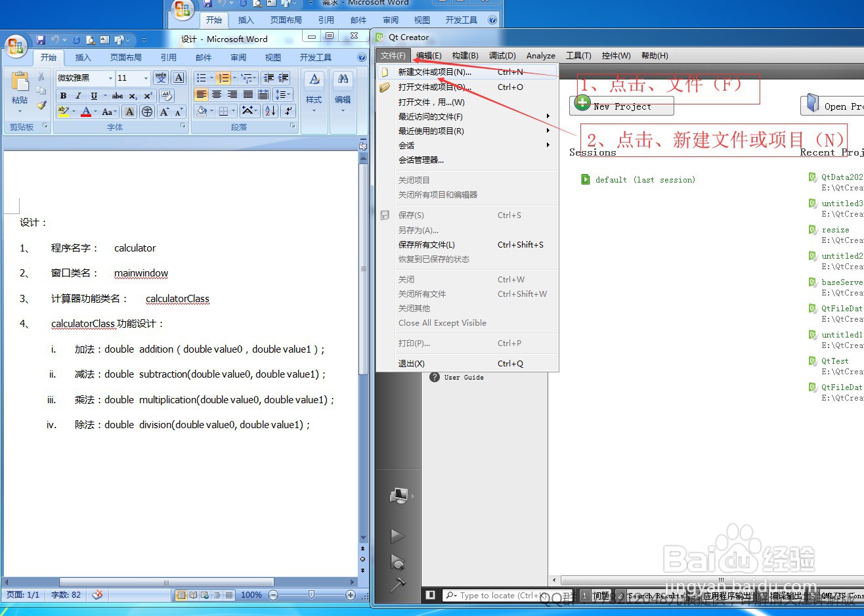Click the decrease indent icon
This screenshot has width=864, height=616.
(x=269, y=77)
